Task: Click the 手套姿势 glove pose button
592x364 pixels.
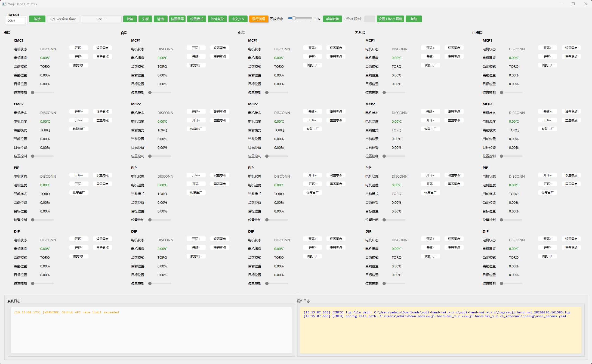Action: coord(332,19)
